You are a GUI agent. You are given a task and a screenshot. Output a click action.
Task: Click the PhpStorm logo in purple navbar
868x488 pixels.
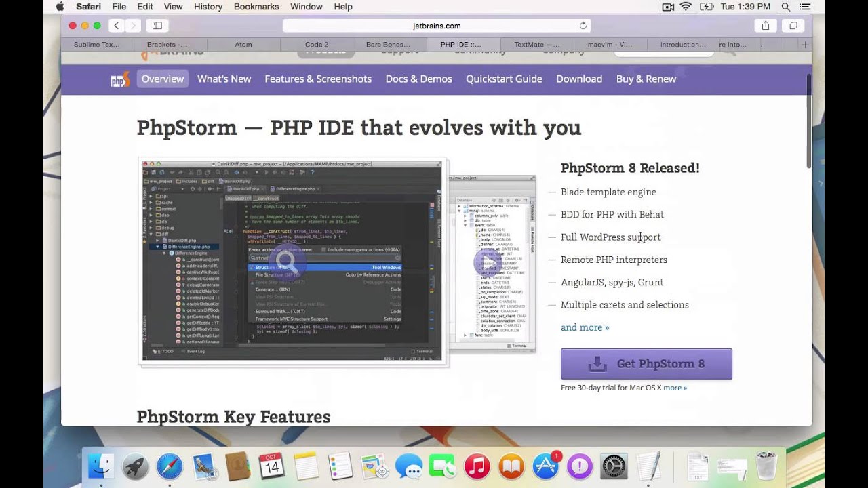[120, 79]
